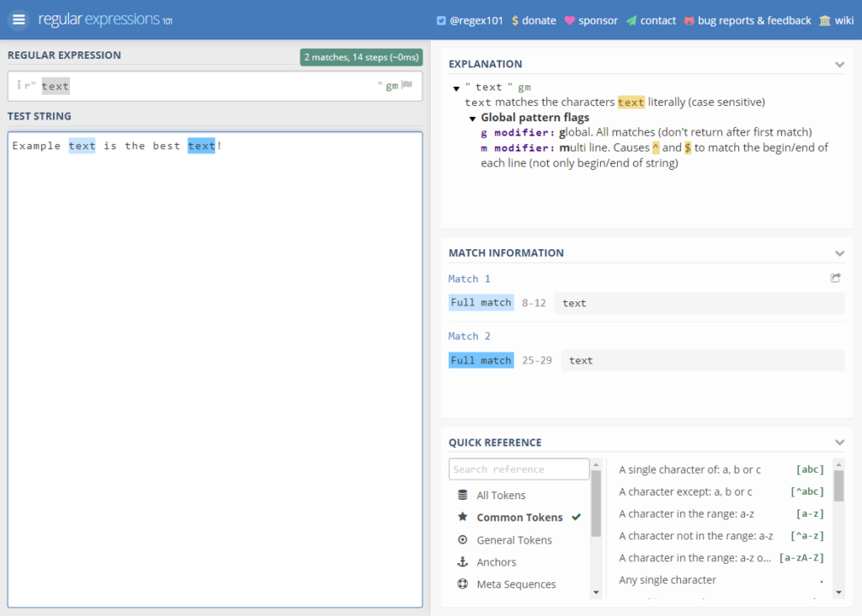Click Full match label of Match 1
The height and width of the screenshot is (616, 862).
coord(481,302)
